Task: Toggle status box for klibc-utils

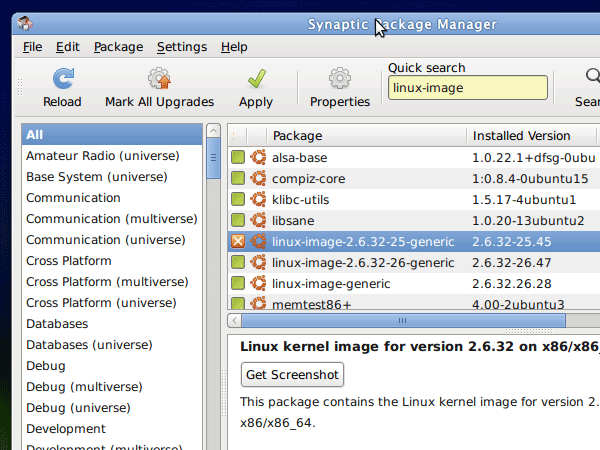Action: click(x=238, y=199)
